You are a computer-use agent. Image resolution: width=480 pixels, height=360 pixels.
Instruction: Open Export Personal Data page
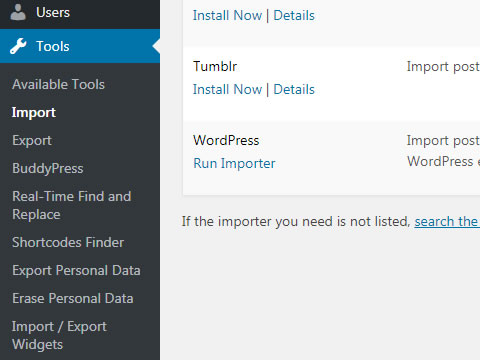[x=76, y=270]
